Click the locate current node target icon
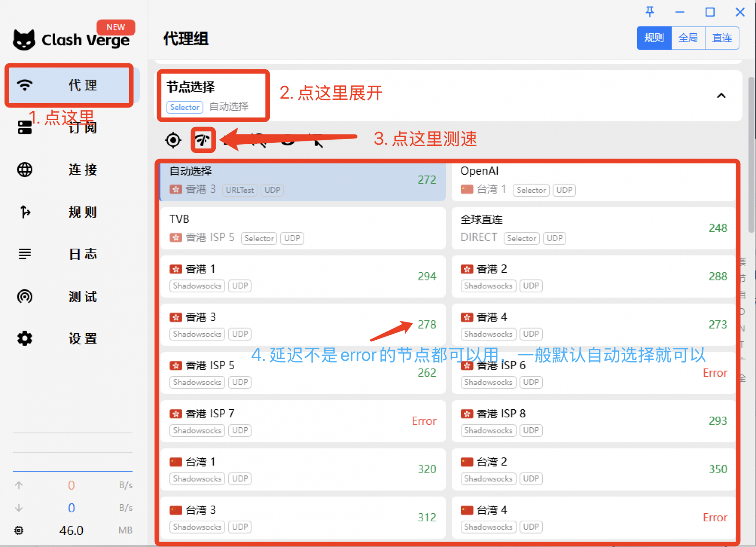Viewport: 756px width, 547px height. [172, 140]
